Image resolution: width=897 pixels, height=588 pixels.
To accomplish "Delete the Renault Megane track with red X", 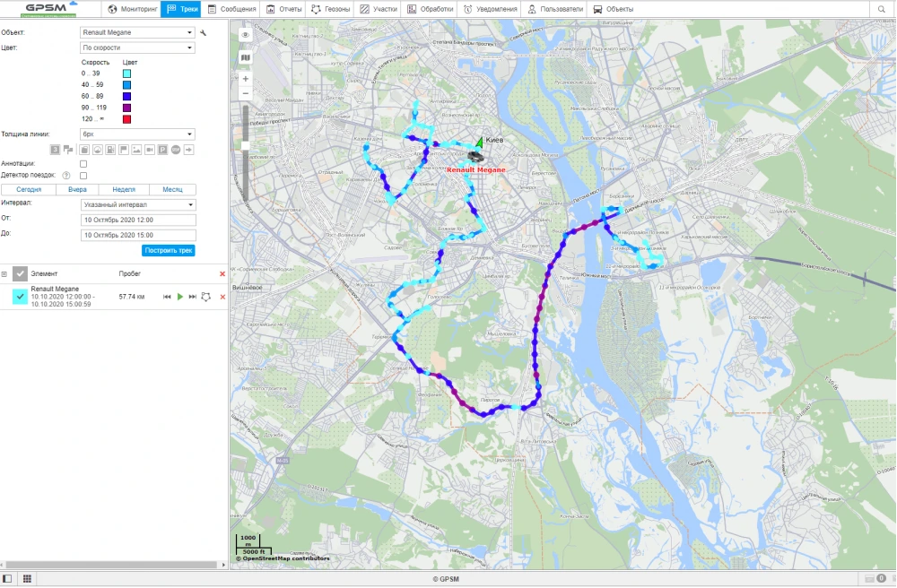I will click(x=222, y=297).
